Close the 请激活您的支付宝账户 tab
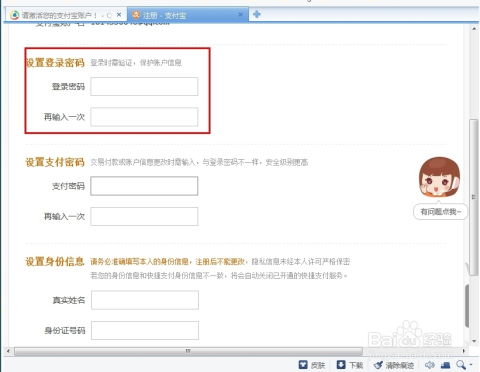The image size is (480, 372). (x=119, y=15)
